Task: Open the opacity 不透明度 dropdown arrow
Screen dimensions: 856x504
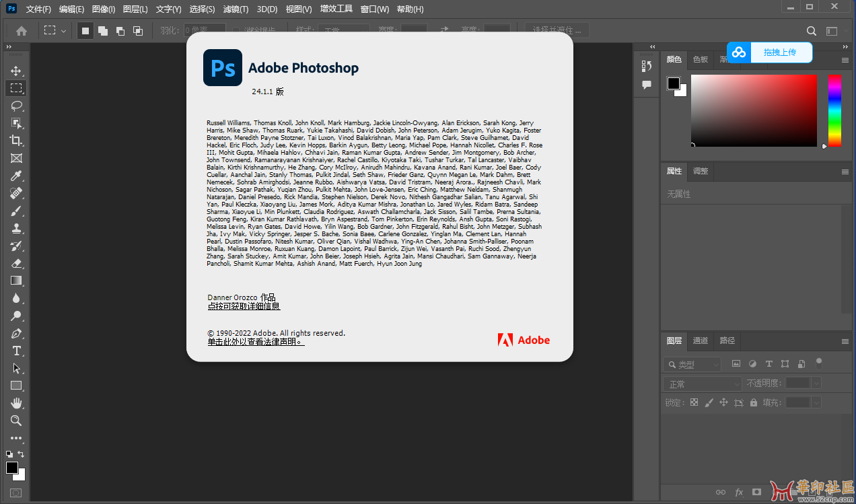Action: pyautogui.click(x=816, y=383)
